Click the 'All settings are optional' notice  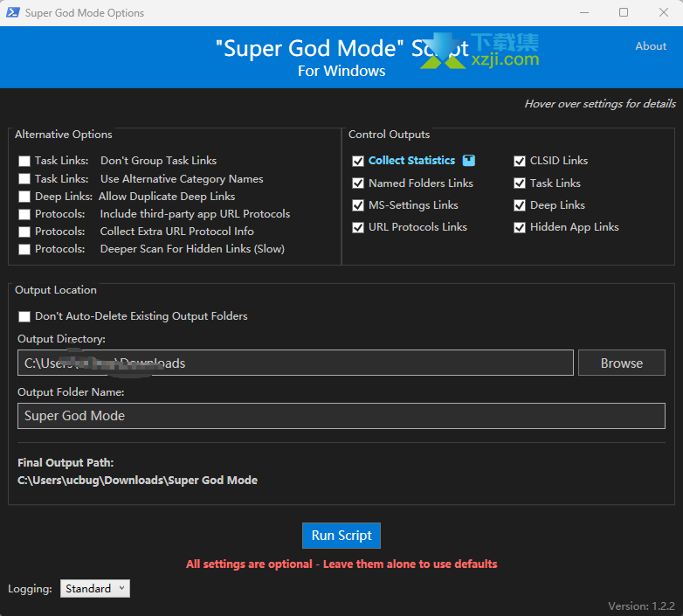(341, 564)
